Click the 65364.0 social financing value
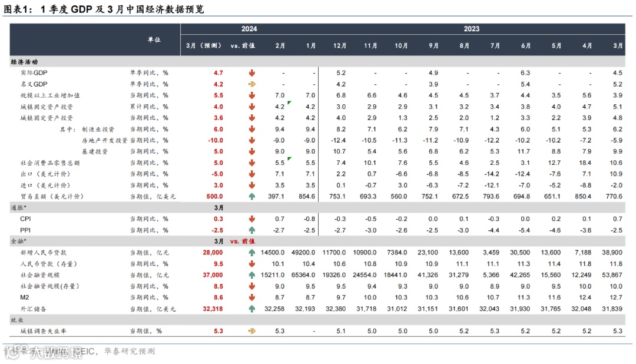Image resolution: width=636 pixels, height=364 pixels. pos(303,275)
